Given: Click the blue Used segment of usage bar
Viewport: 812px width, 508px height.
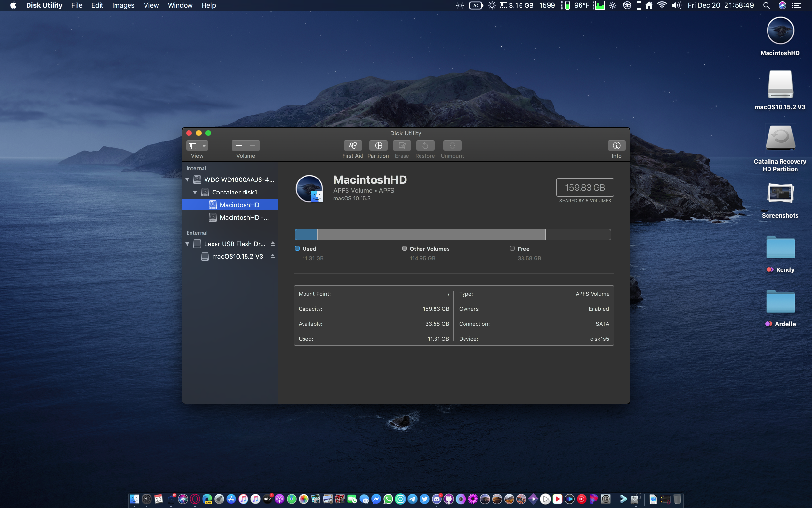Looking at the screenshot, I should pyautogui.click(x=306, y=235).
